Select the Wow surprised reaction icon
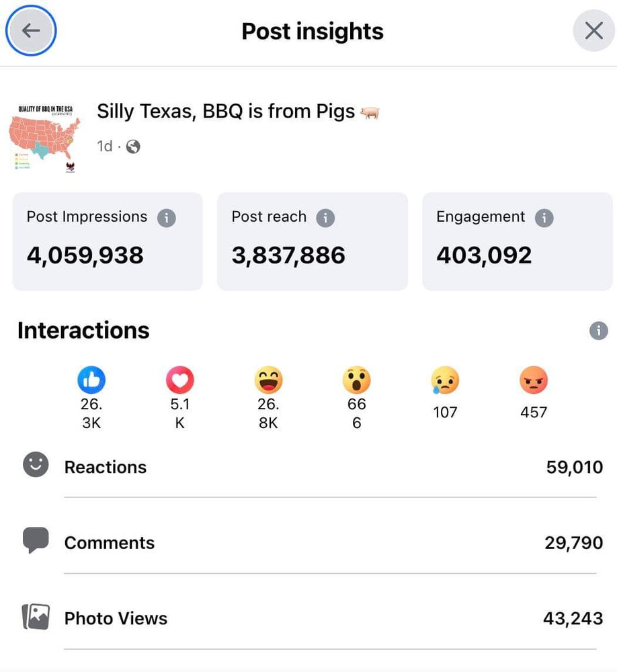The image size is (617, 672). coord(356,381)
